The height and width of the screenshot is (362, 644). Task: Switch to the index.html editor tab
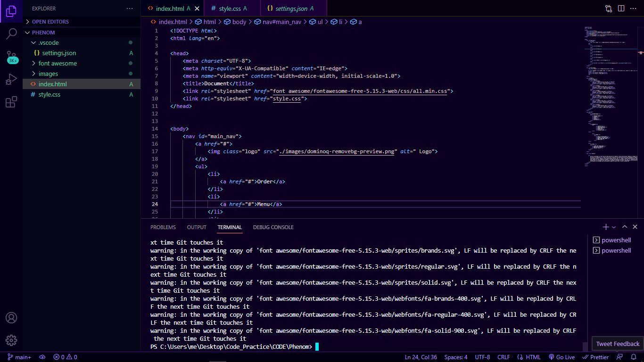pyautogui.click(x=173, y=8)
